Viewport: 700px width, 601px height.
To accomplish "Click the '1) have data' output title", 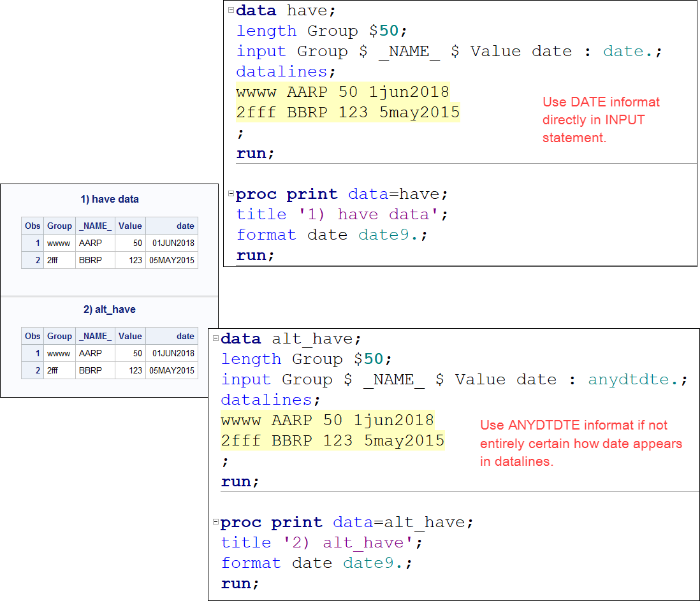I will pyautogui.click(x=109, y=199).
